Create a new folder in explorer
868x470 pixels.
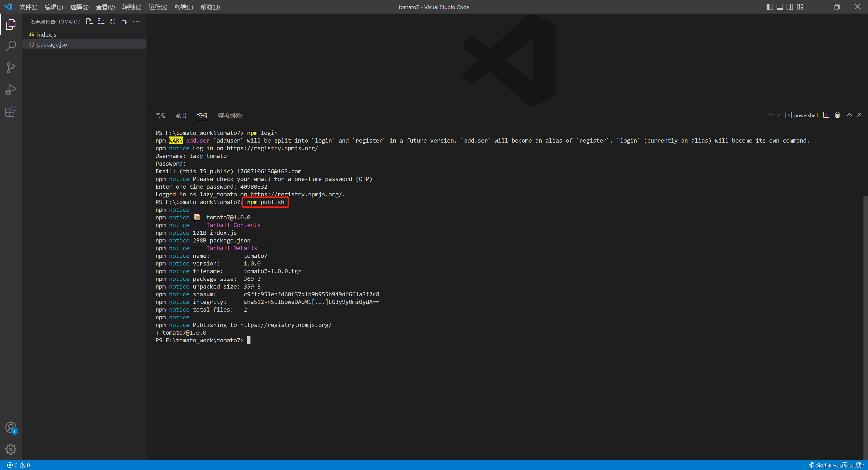(101, 21)
